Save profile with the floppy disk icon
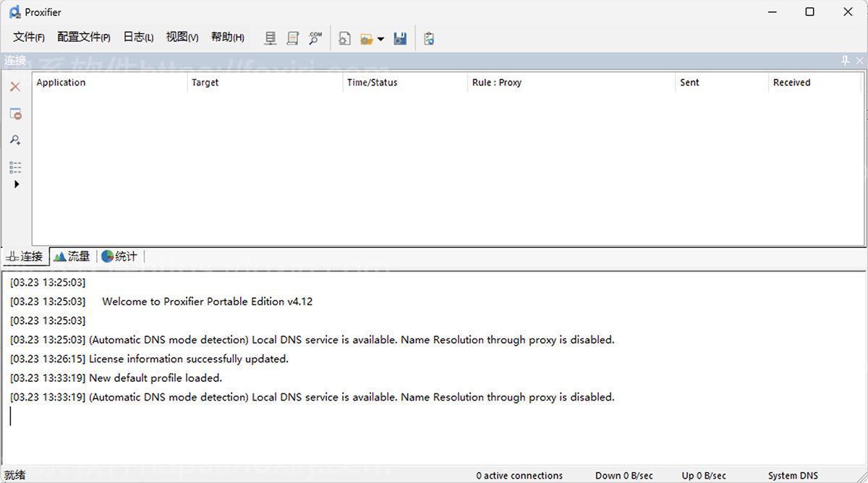The width and height of the screenshot is (868, 483). click(x=400, y=38)
